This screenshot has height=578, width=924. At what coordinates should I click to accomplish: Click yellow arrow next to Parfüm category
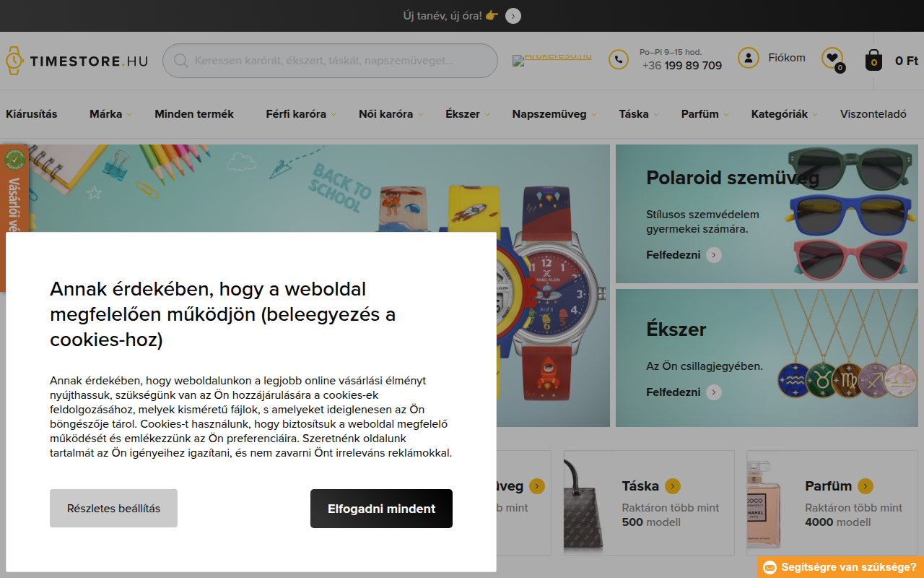[x=866, y=486]
